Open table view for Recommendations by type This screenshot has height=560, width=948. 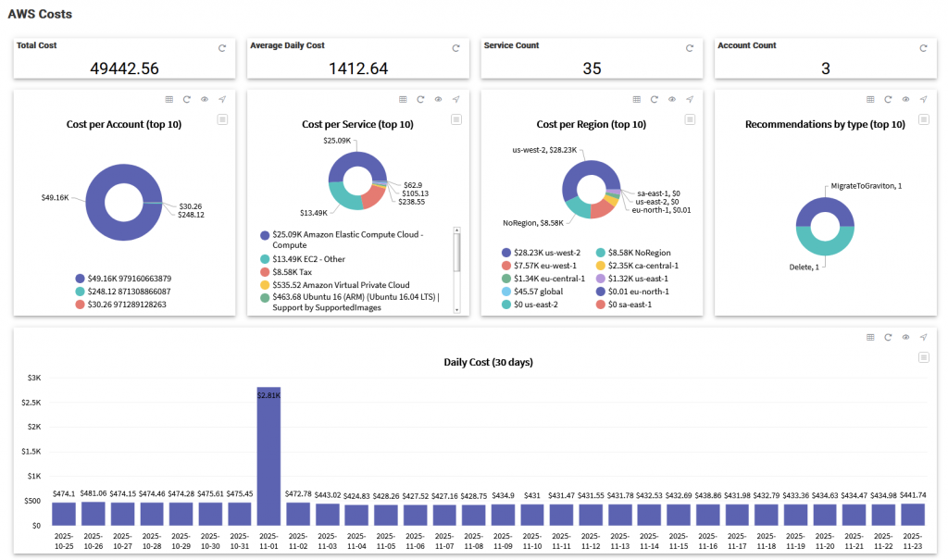pos(870,99)
